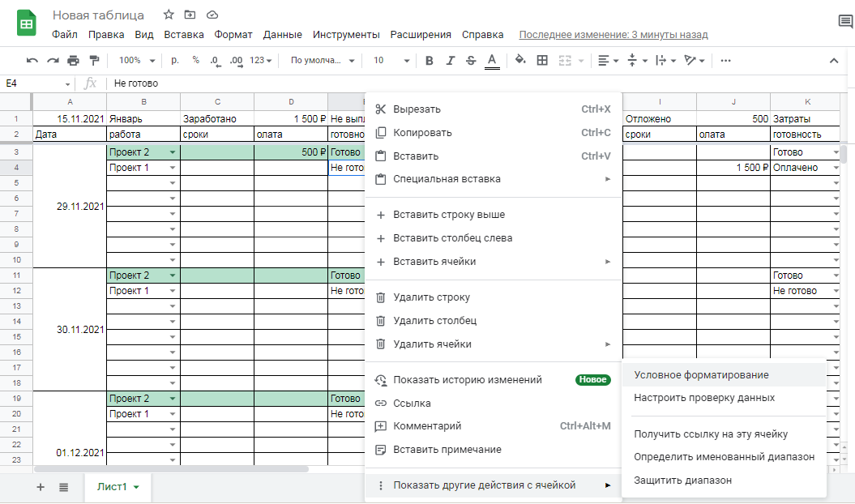Screen dimensions: 855x504
Task: Decrease decimal places
Action: (216, 61)
